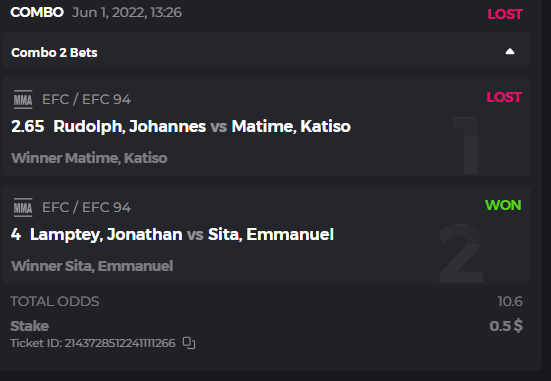Click the Combo 2 Bets header

265,50
